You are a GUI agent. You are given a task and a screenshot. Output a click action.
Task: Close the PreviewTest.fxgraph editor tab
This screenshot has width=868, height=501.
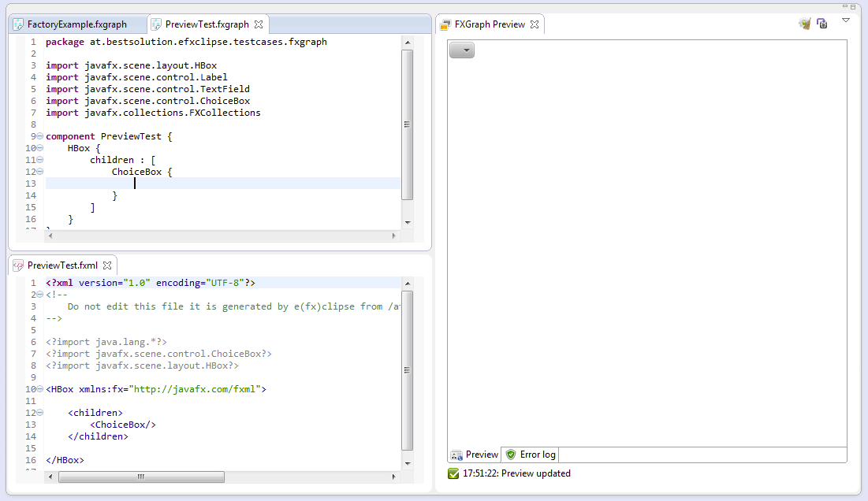(259, 24)
